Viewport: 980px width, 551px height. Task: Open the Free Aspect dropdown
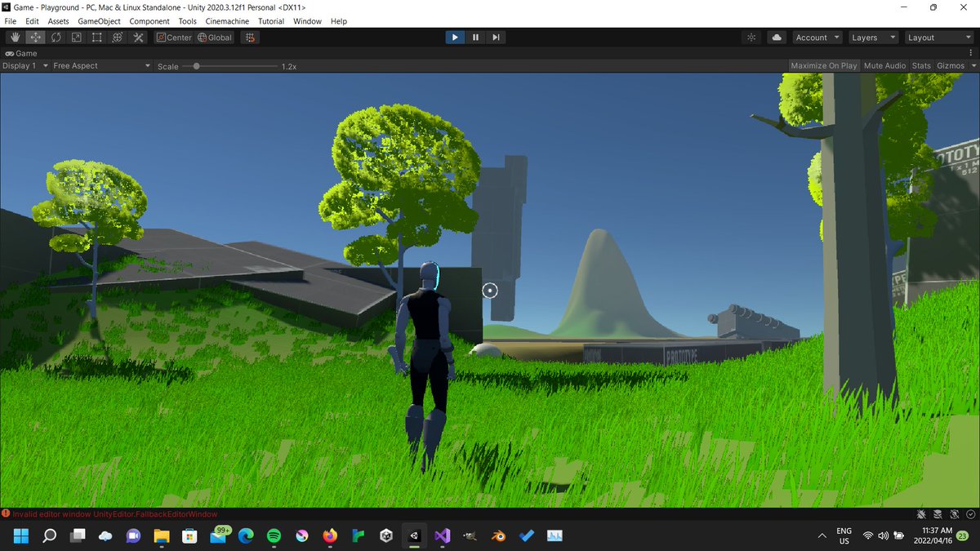click(101, 66)
